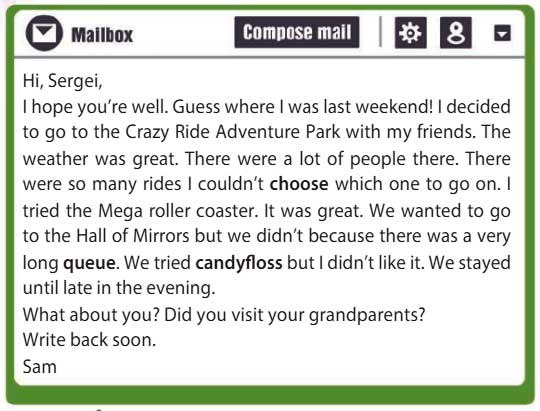Click the words Crazy Ride Adventure Park
This screenshot has width=540, height=411.
(232, 132)
